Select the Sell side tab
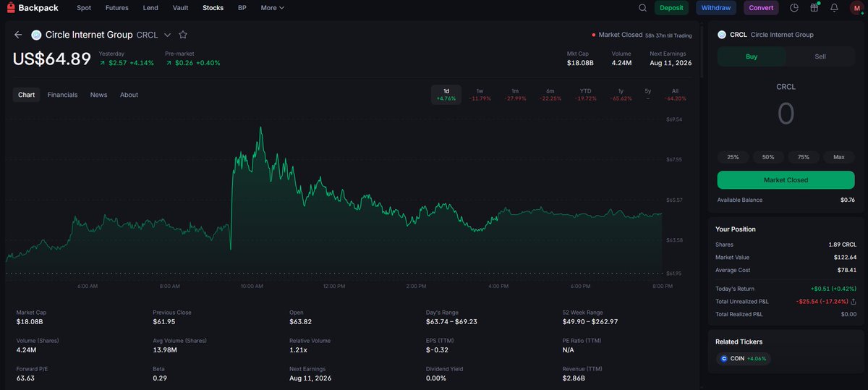This screenshot has width=868, height=390. click(x=820, y=56)
